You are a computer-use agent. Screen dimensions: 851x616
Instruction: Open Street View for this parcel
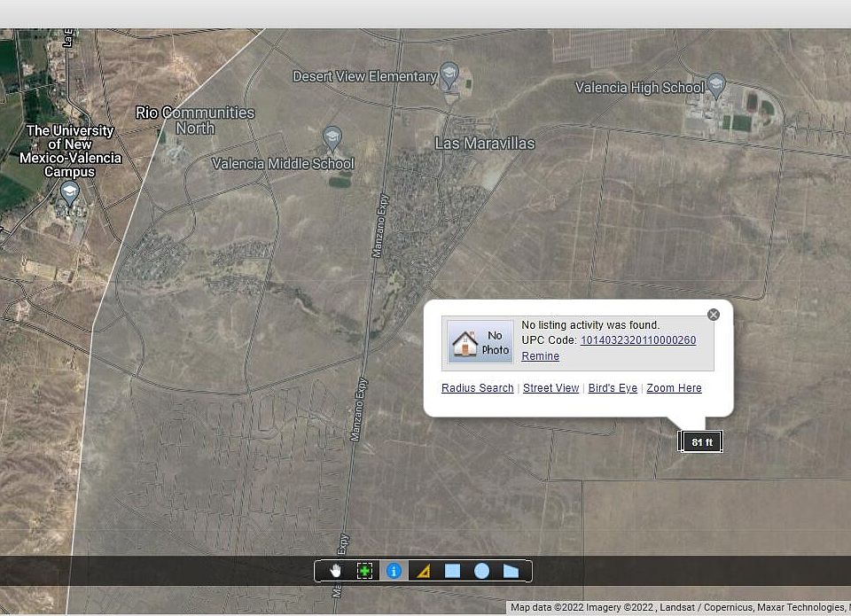tap(550, 388)
